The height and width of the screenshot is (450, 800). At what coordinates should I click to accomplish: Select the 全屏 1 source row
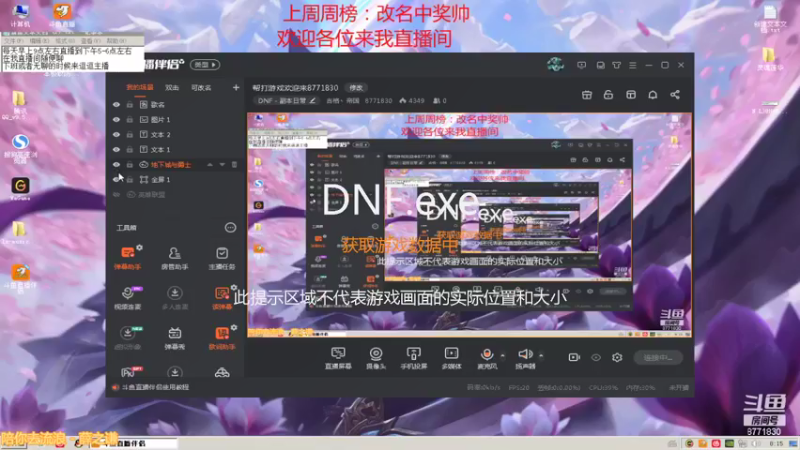174,180
